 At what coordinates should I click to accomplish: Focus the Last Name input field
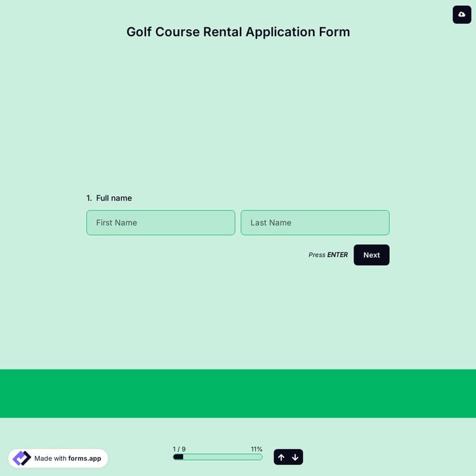315,223
